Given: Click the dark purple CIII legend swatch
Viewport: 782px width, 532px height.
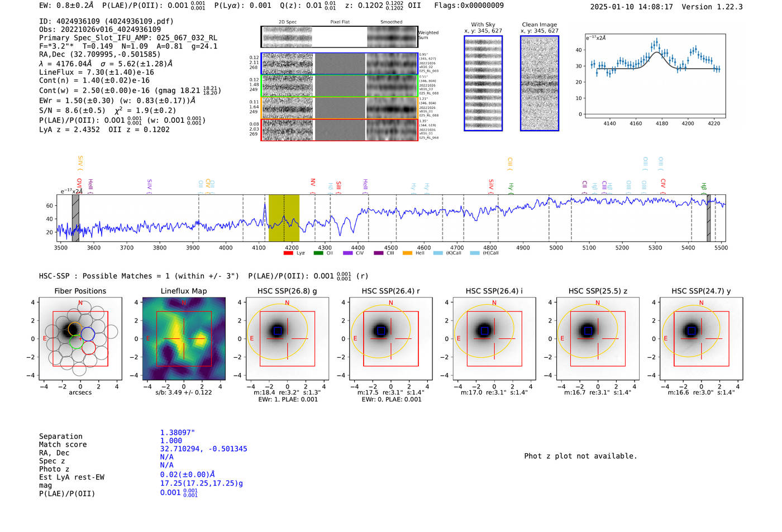Looking at the screenshot, I should pyautogui.click(x=378, y=253).
